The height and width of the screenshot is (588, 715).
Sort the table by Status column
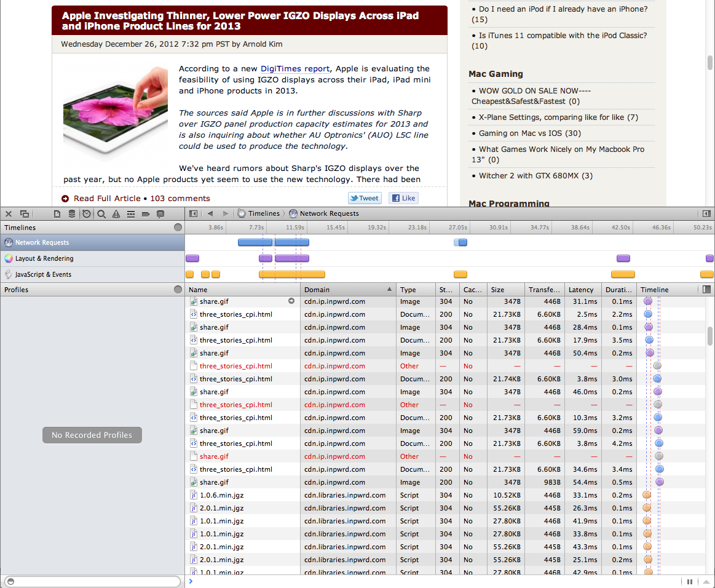[448, 289]
